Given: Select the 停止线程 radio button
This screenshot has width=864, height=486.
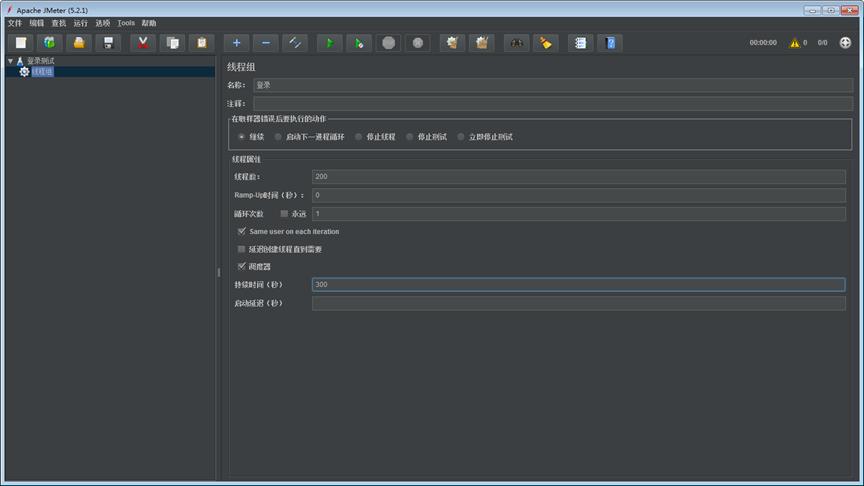Looking at the screenshot, I should click(358, 137).
